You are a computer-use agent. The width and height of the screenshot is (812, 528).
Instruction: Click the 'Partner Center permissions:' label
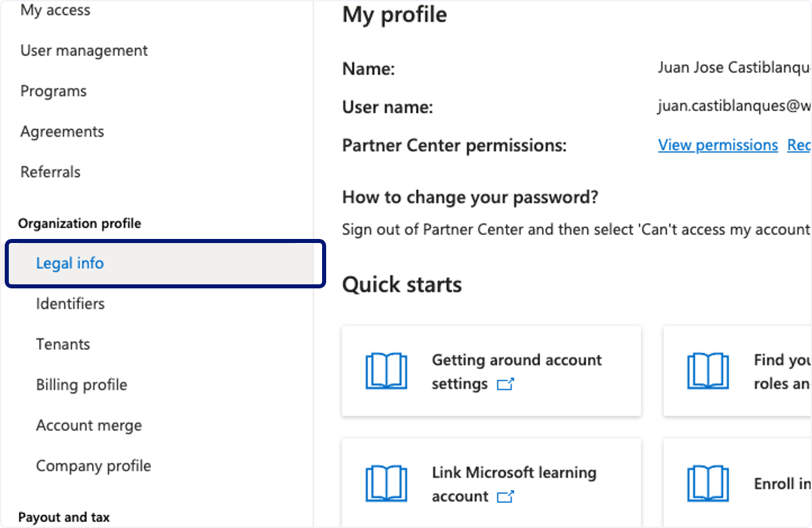(x=454, y=146)
